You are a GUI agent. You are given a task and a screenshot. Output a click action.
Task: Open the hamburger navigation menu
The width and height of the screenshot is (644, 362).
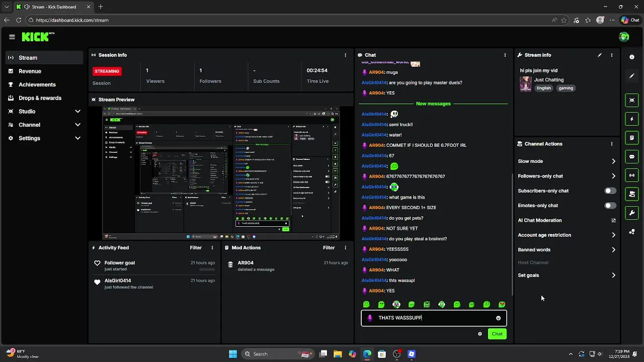[x=12, y=37]
